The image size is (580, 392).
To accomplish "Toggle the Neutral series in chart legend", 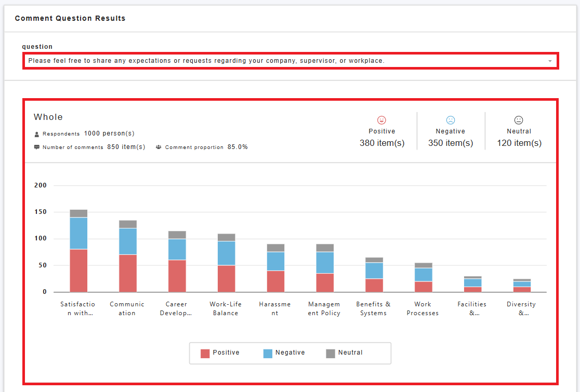I will click(x=344, y=353).
